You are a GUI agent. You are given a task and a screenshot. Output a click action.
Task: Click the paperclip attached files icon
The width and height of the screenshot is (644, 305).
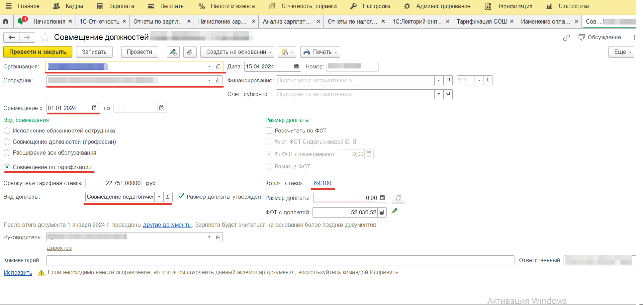click(x=190, y=52)
